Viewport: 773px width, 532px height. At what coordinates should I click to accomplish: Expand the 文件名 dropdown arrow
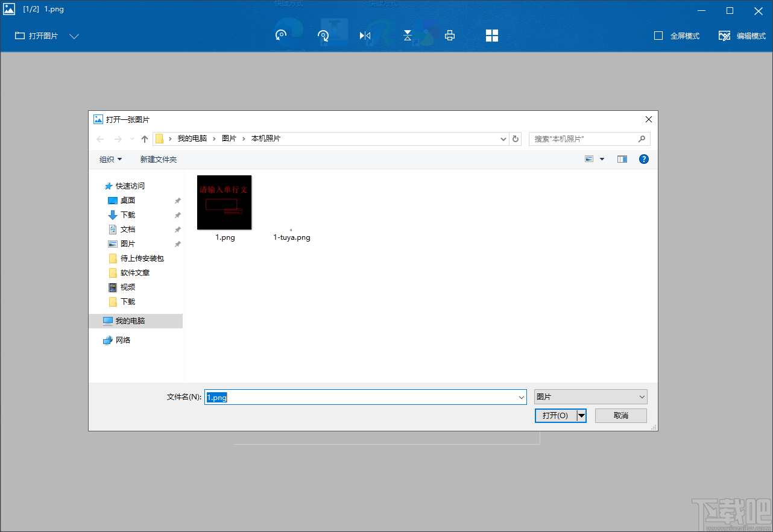point(522,397)
